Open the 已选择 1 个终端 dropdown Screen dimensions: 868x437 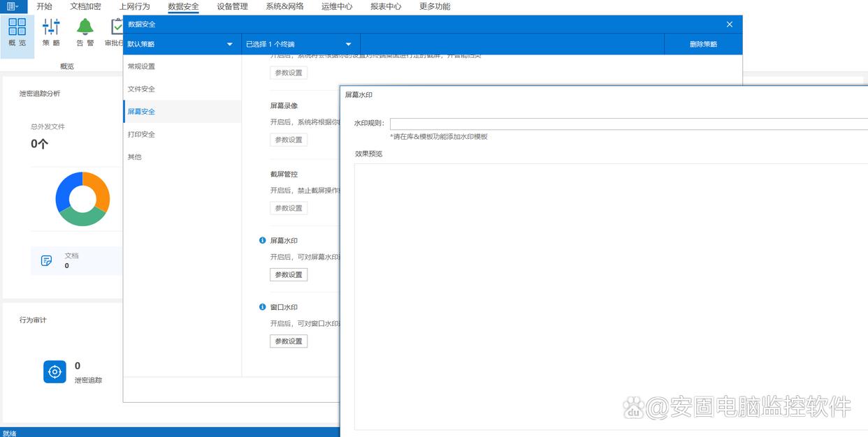[348, 45]
